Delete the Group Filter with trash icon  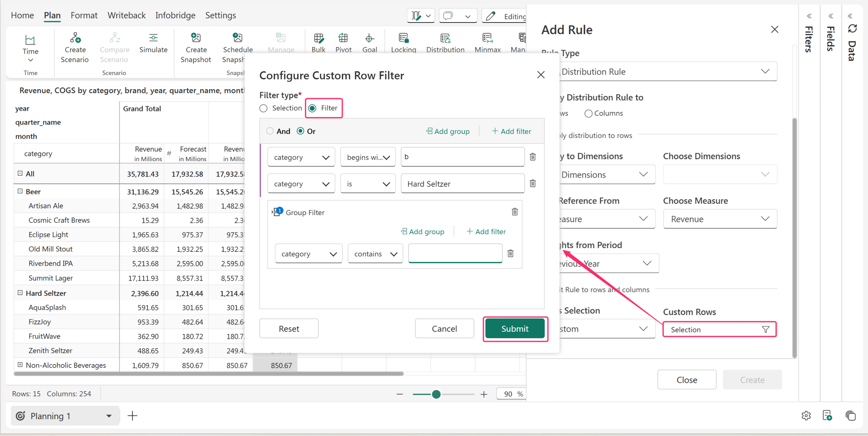tap(515, 212)
